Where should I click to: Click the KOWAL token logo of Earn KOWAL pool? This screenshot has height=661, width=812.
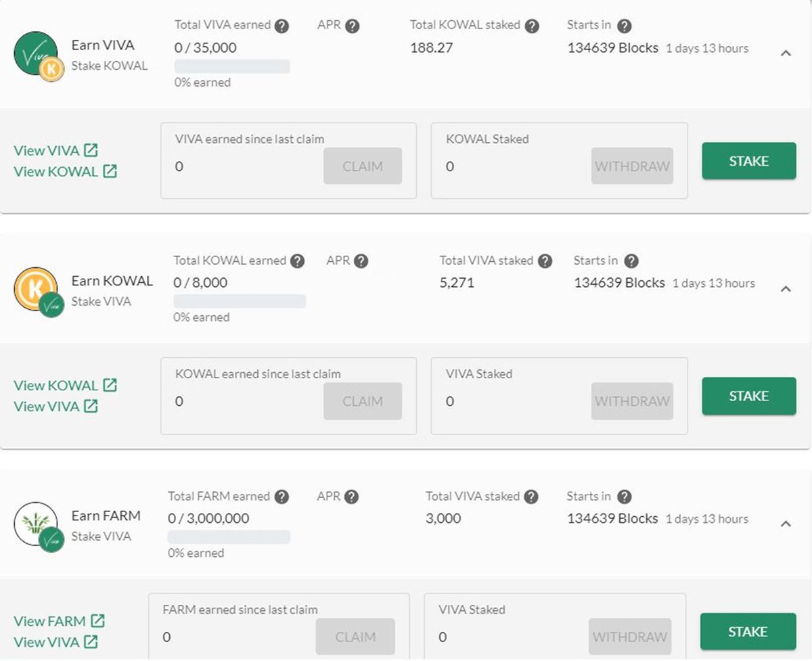38,291
